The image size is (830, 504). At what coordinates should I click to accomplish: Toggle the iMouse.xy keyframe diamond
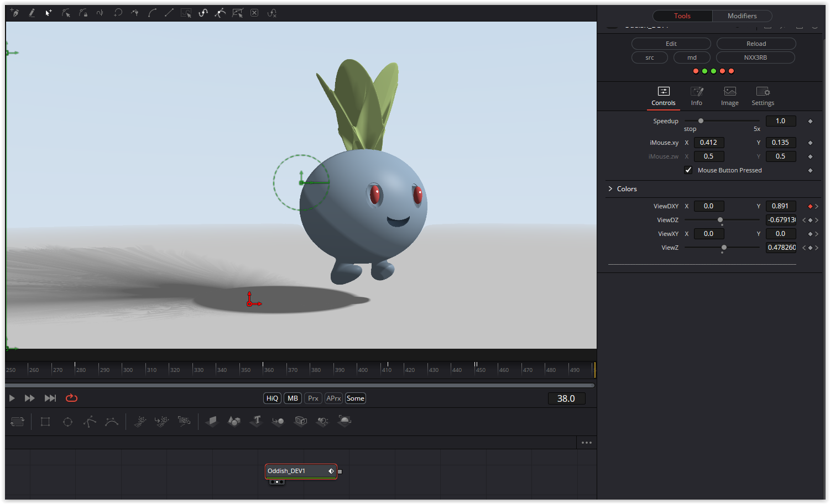[810, 143]
